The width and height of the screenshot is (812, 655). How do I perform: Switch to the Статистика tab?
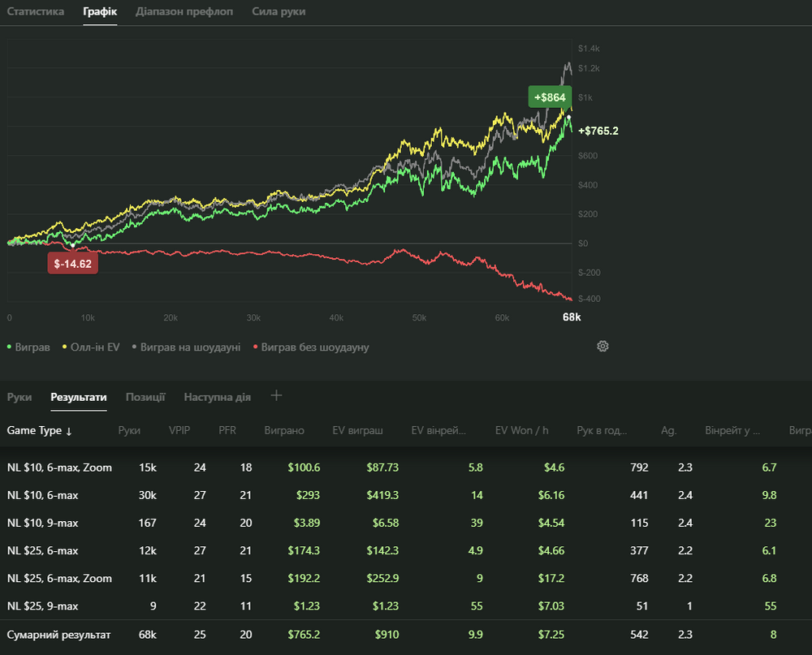coord(36,12)
